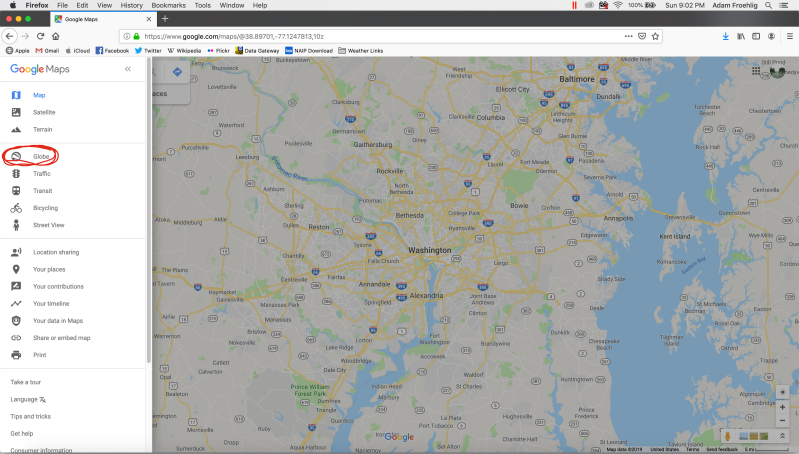Screen dimensions: 799x454
Task: Click the Google account avatar
Action: click(x=777, y=71)
